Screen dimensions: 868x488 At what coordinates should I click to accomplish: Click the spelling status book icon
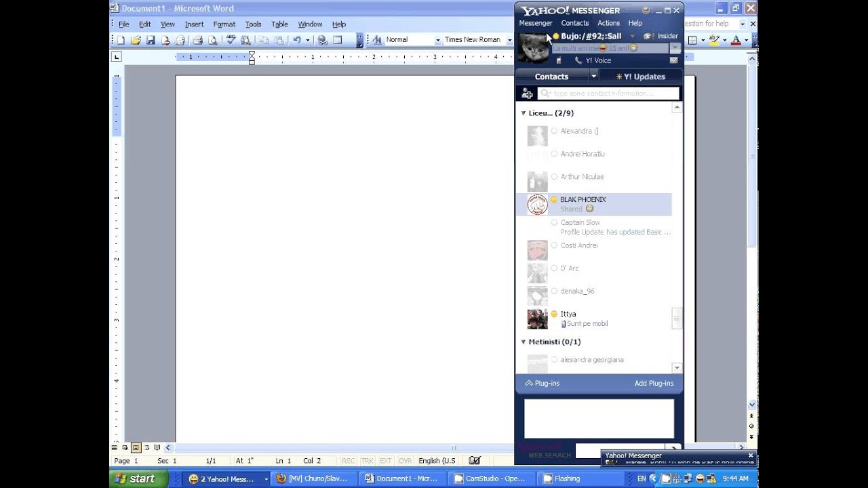point(474,461)
